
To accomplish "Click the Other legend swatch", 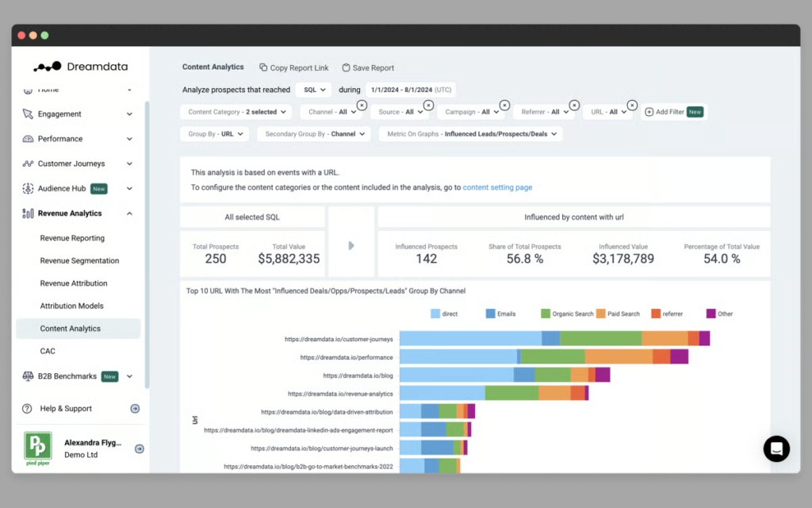I will click(711, 314).
